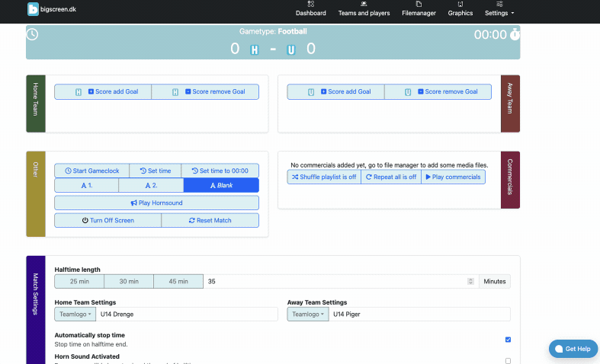Toggle Automatically stop time checkbox
The image size is (600, 364).
(x=508, y=340)
